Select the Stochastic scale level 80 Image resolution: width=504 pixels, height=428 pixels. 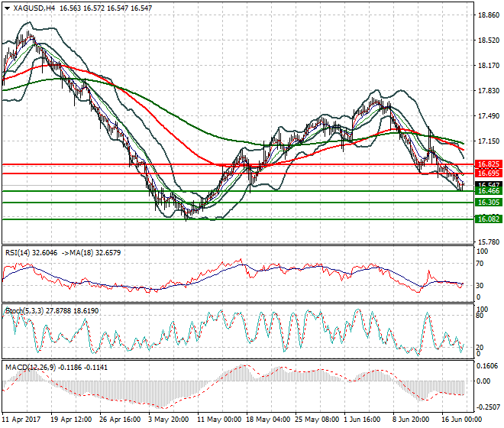[x=480, y=316]
